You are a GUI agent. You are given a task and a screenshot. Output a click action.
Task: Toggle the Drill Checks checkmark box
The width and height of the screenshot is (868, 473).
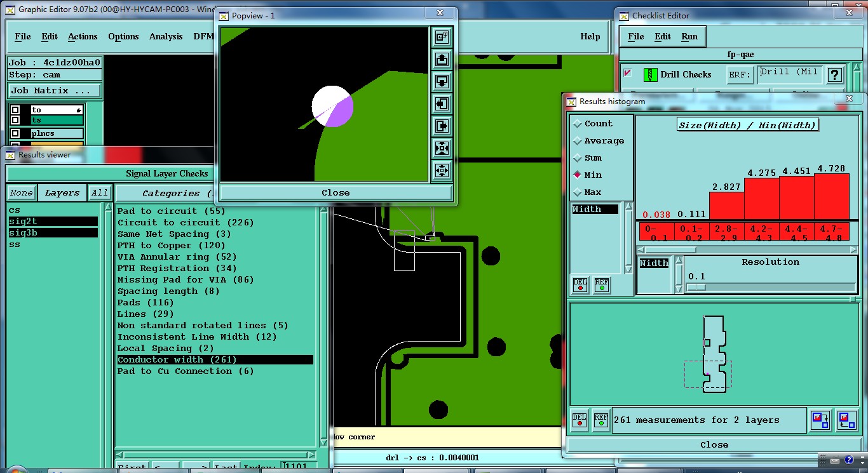click(x=628, y=73)
